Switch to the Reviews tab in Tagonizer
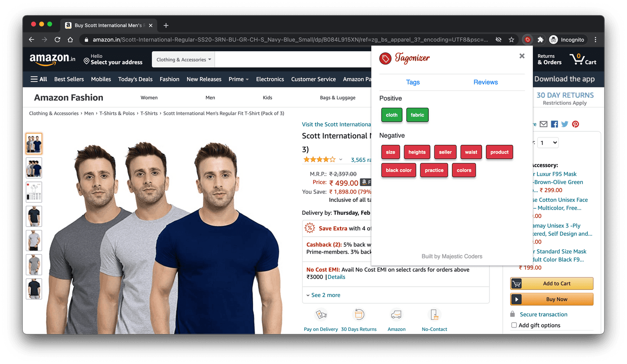Viewport: 627px width, 364px height. click(485, 82)
